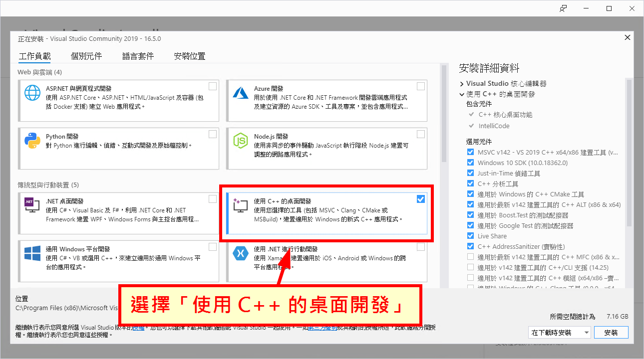Click the 傳統型與行動裝置 (5) section header
This screenshot has width=644, height=359.
tap(48, 185)
